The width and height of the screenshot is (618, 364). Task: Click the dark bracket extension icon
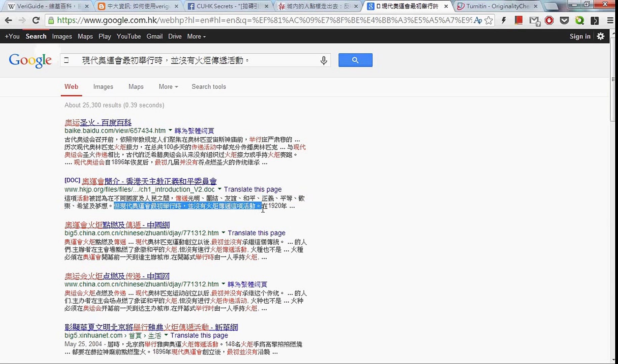coord(595,21)
